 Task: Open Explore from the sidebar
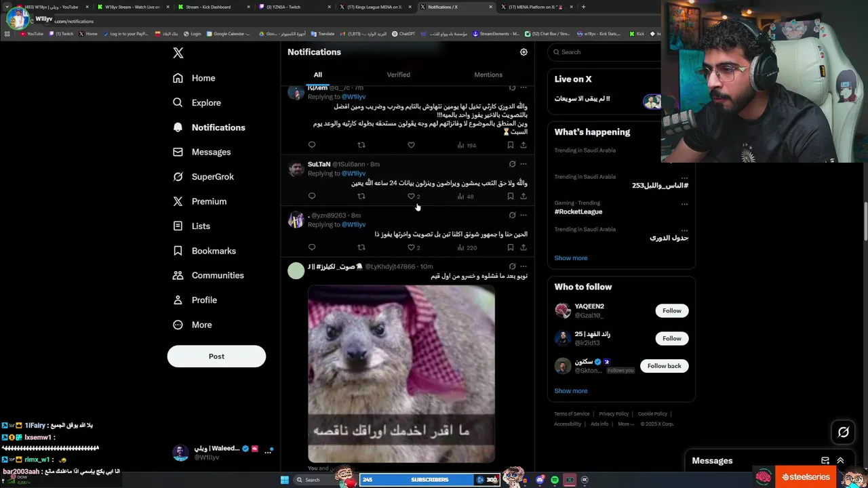tap(197, 102)
